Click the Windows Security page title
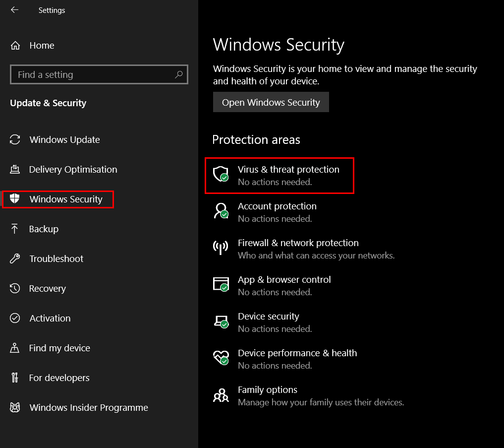The height and width of the screenshot is (448, 504). (279, 45)
